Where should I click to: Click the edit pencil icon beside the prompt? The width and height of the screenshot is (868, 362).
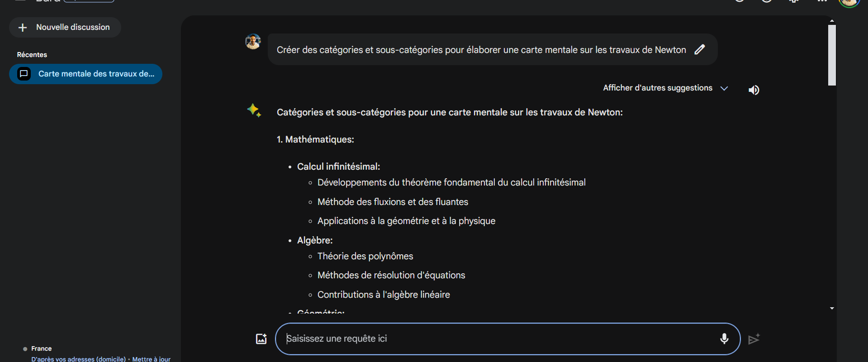(x=700, y=49)
